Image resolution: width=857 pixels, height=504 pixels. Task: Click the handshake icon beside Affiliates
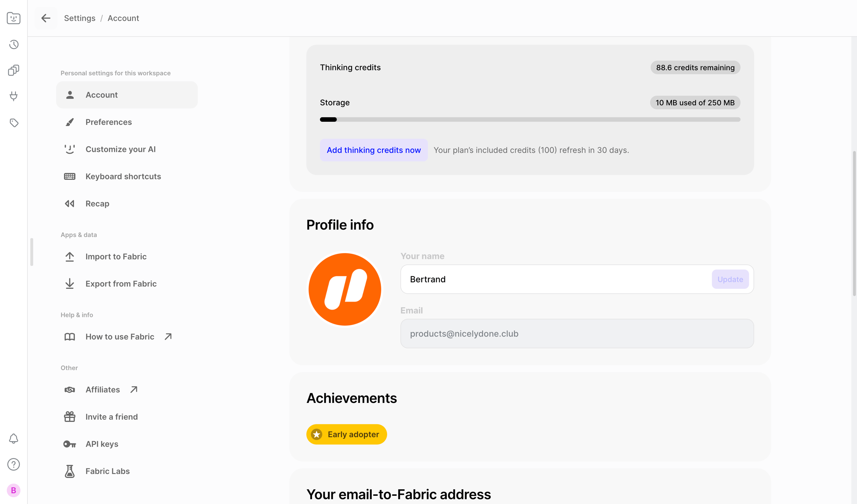(70, 389)
